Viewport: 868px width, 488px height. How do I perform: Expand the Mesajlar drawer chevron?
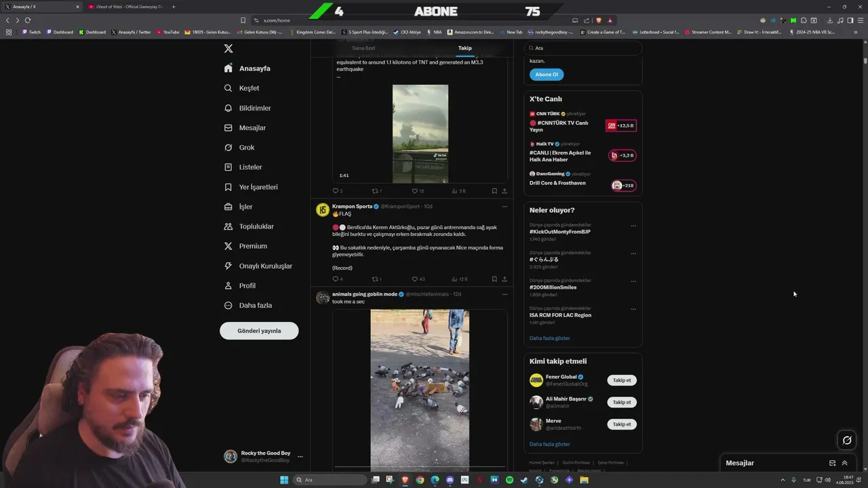[845, 463]
